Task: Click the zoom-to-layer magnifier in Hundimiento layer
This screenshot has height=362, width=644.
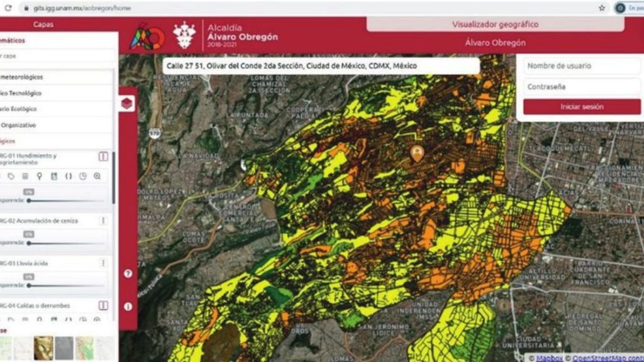Action: point(97,177)
